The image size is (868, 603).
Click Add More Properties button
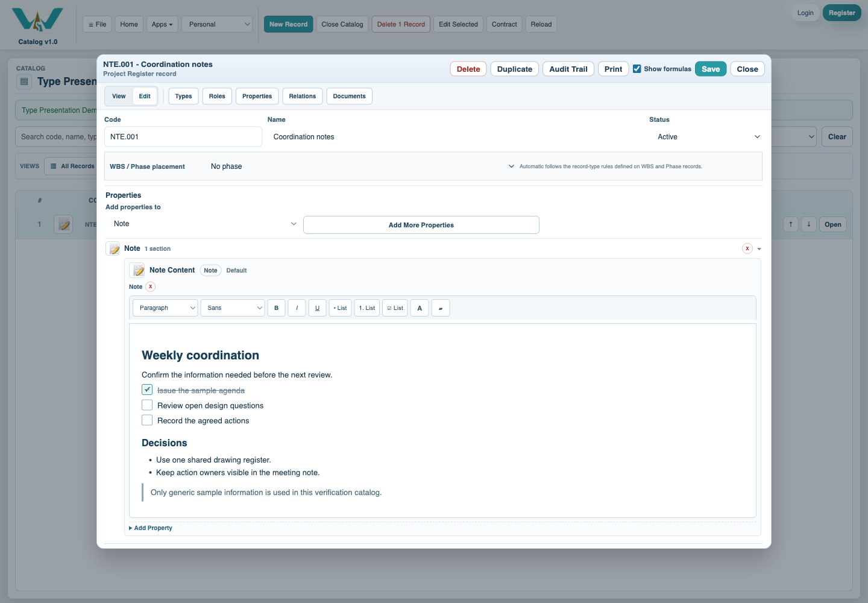click(x=421, y=225)
